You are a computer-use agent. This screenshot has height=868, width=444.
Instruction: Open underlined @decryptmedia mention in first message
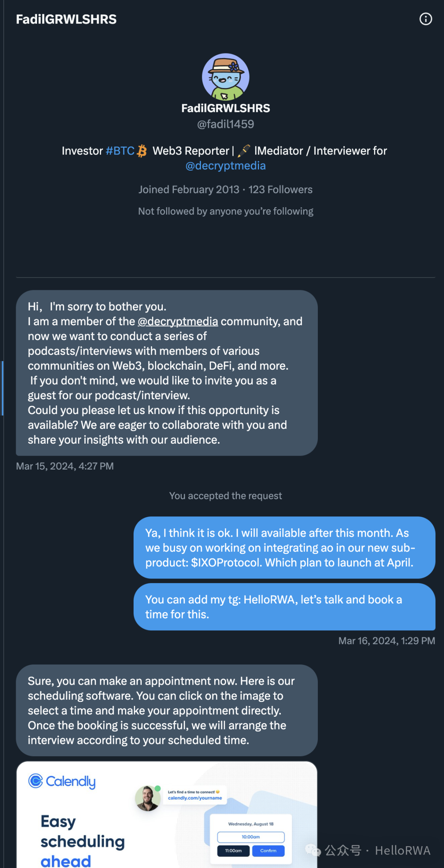pos(178,322)
